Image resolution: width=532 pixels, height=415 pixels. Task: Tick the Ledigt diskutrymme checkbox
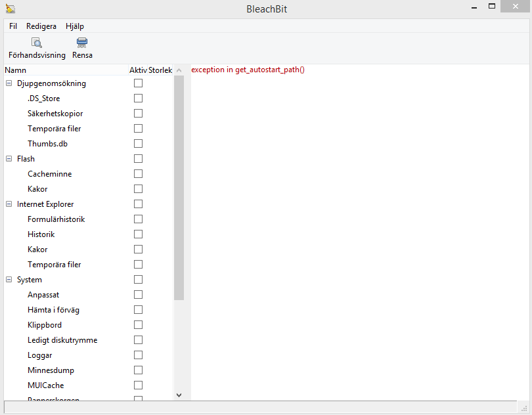point(138,339)
